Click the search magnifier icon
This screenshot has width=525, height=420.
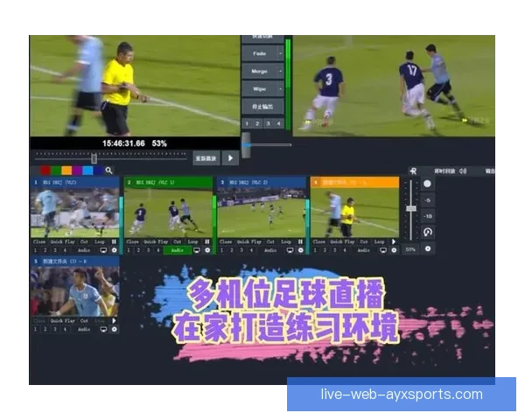coord(108,171)
